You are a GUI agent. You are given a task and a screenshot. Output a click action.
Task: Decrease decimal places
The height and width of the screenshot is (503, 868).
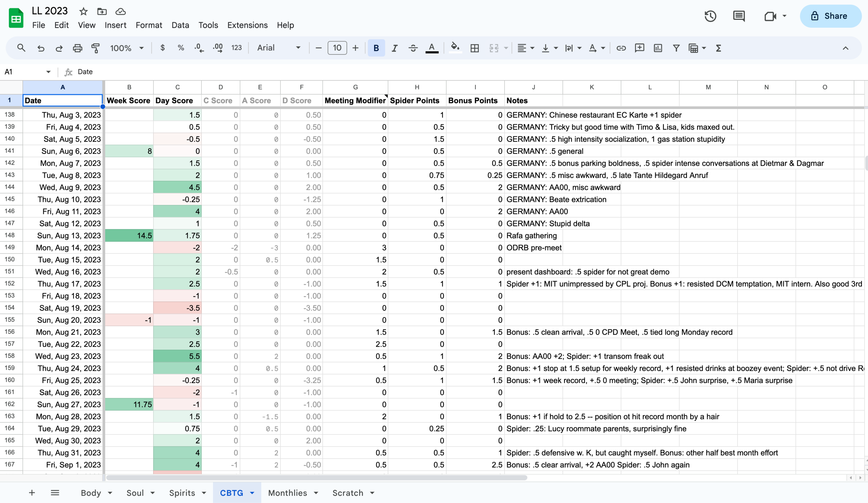[x=199, y=48]
